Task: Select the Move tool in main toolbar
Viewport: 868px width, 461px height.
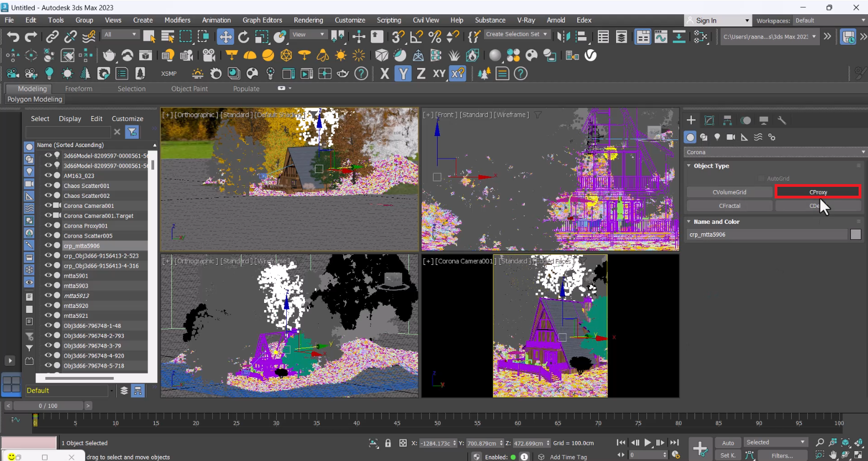Action: coord(225,37)
